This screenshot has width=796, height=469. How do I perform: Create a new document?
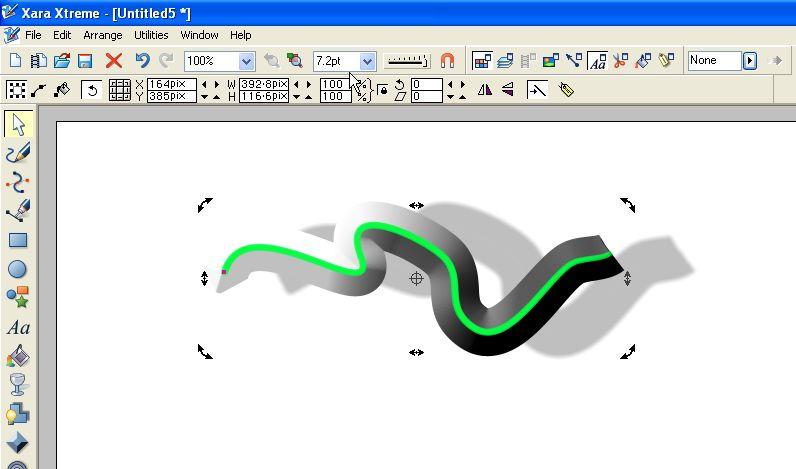pyautogui.click(x=16, y=61)
